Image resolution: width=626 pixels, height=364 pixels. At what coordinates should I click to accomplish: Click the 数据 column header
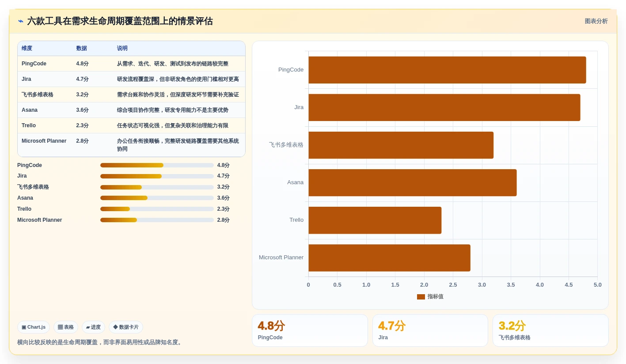coord(82,48)
